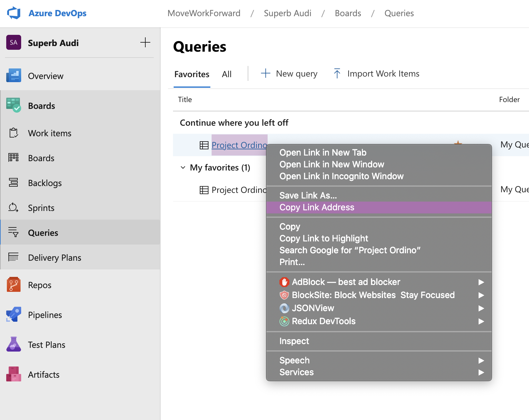Open Artifacts via its package icon
529x420 pixels.
[x=14, y=374]
